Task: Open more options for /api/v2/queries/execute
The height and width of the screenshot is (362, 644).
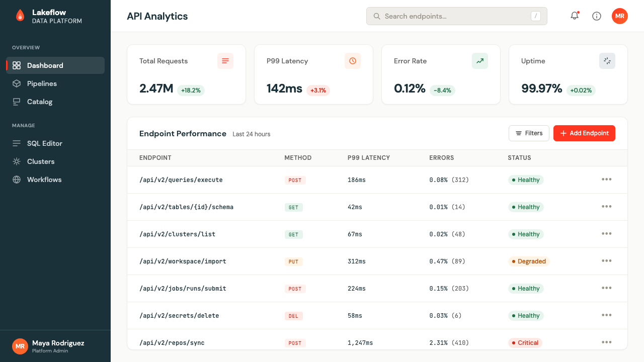Action: [607, 179]
